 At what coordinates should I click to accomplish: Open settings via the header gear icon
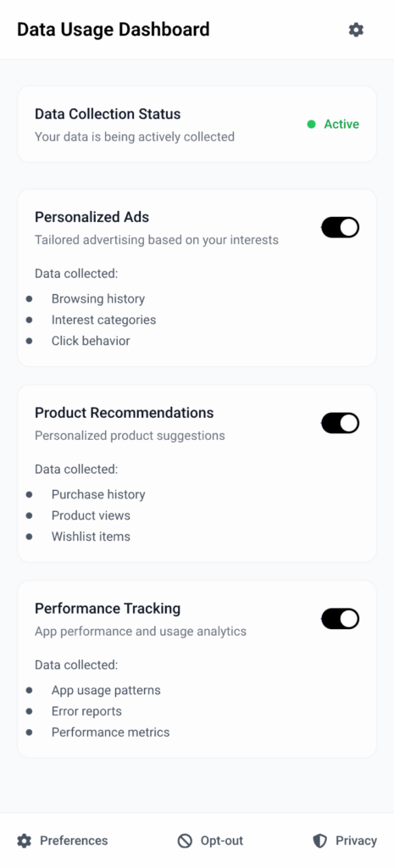[x=356, y=30]
